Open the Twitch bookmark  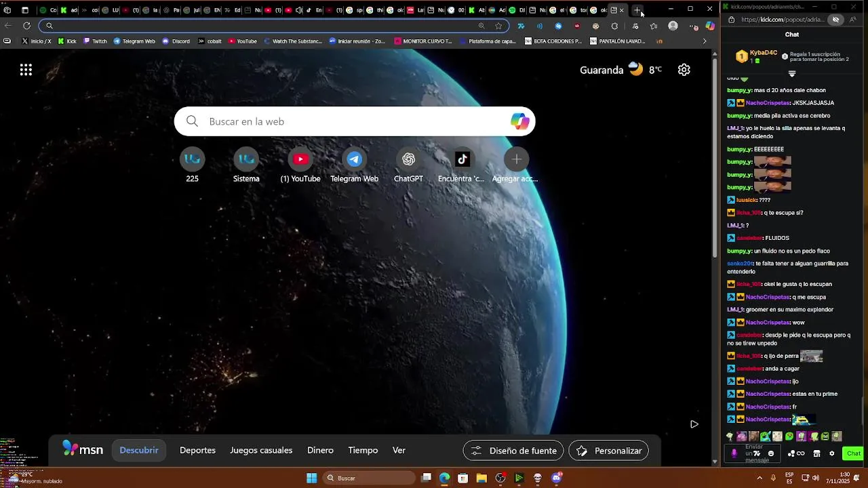(95, 41)
